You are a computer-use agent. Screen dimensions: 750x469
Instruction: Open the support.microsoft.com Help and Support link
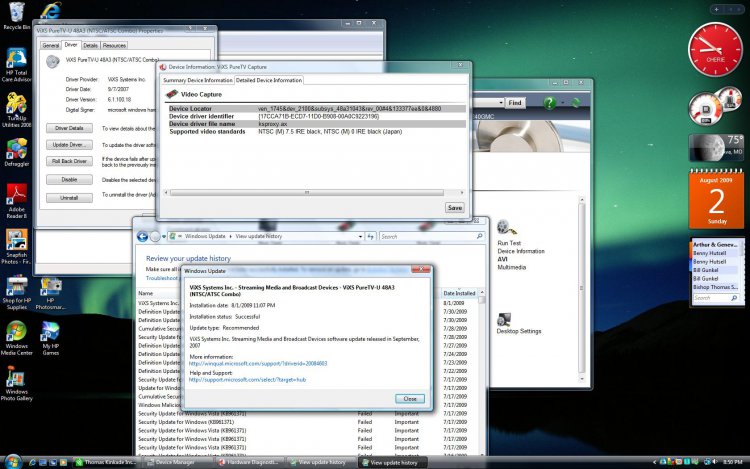click(248, 380)
